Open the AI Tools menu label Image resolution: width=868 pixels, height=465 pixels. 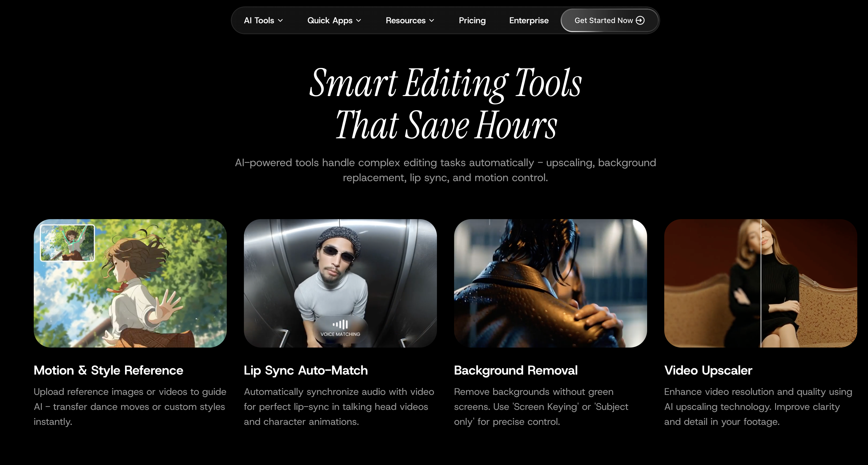coord(259,21)
